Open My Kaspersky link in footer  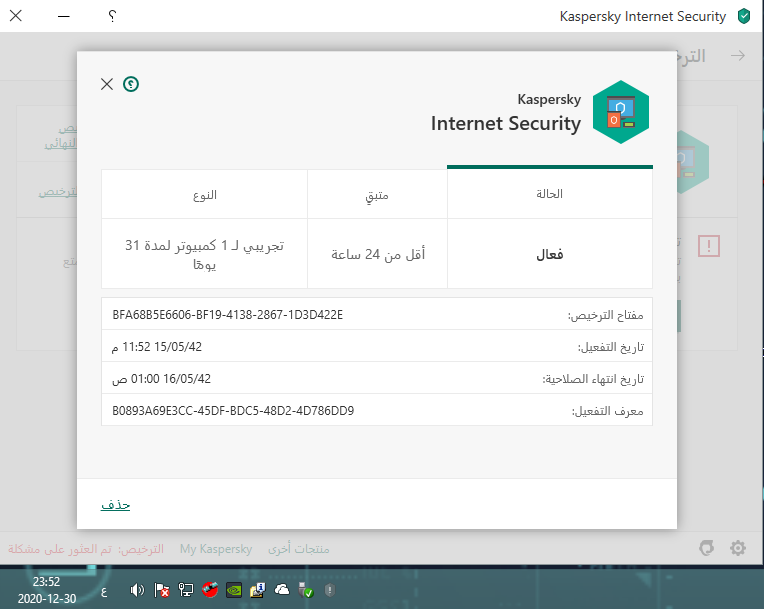[216, 549]
